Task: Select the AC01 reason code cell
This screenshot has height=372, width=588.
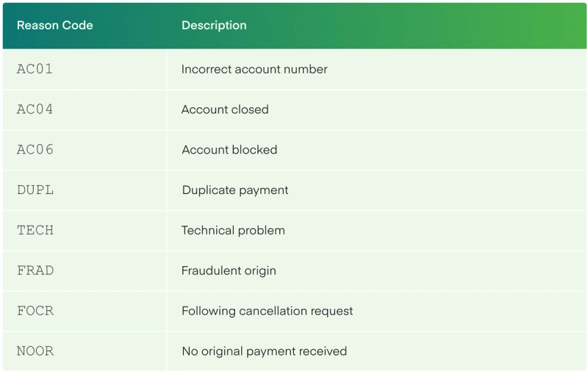Action: coord(35,69)
